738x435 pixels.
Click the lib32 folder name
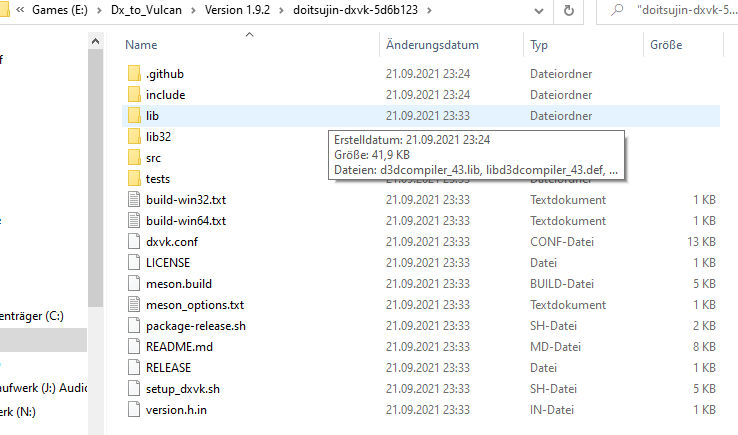[158, 137]
